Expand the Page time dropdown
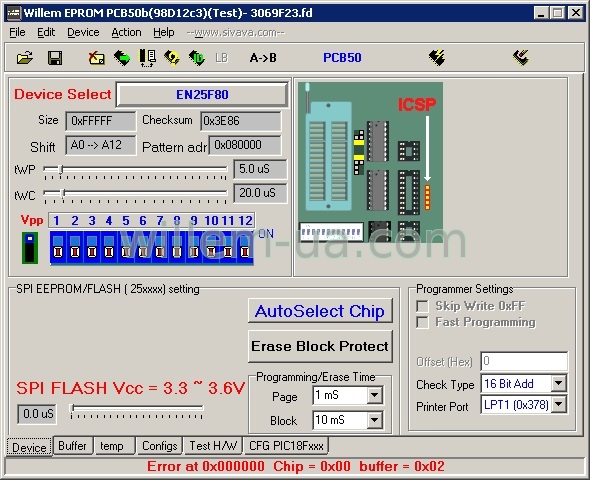Screen dimensions: 590x480 [374, 395]
